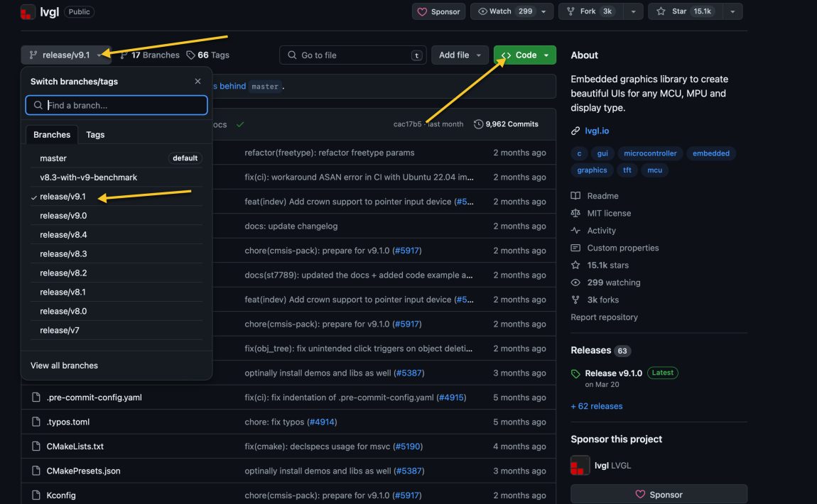This screenshot has height=504, width=817.
Task: Click the Find a branch search field
Action: [117, 105]
